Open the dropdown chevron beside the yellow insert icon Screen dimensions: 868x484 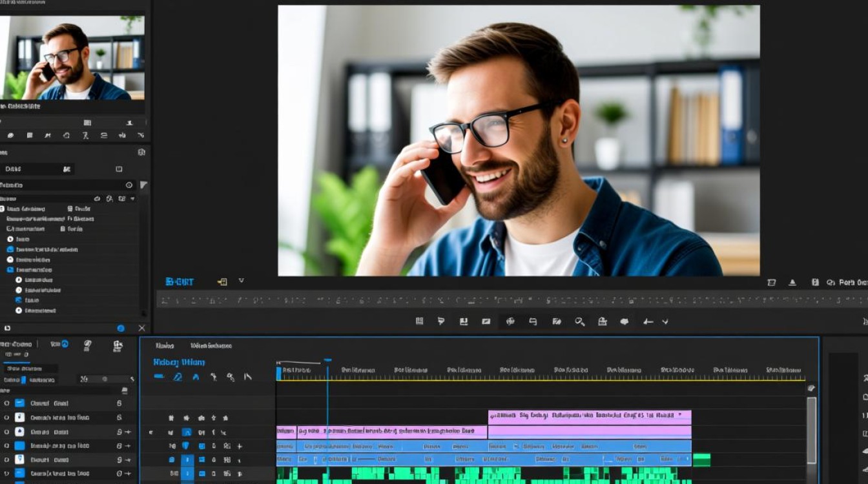[x=241, y=281]
